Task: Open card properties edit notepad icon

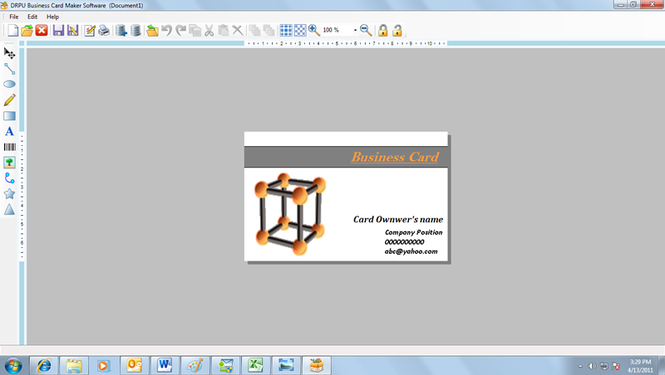Action: [89, 31]
